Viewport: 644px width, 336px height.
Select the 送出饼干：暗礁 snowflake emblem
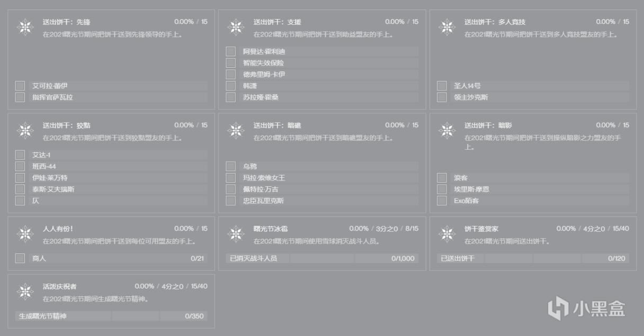(236, 131)
